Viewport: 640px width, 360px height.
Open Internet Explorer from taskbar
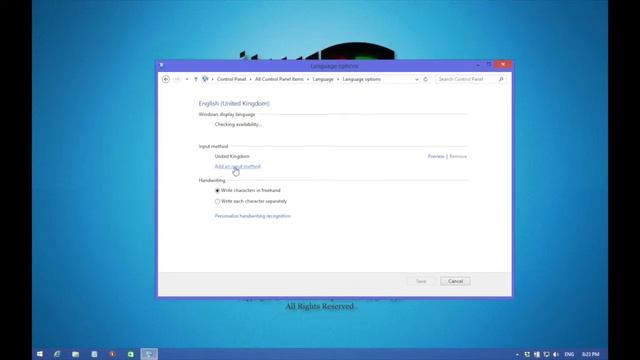click(x=57, y=354)
